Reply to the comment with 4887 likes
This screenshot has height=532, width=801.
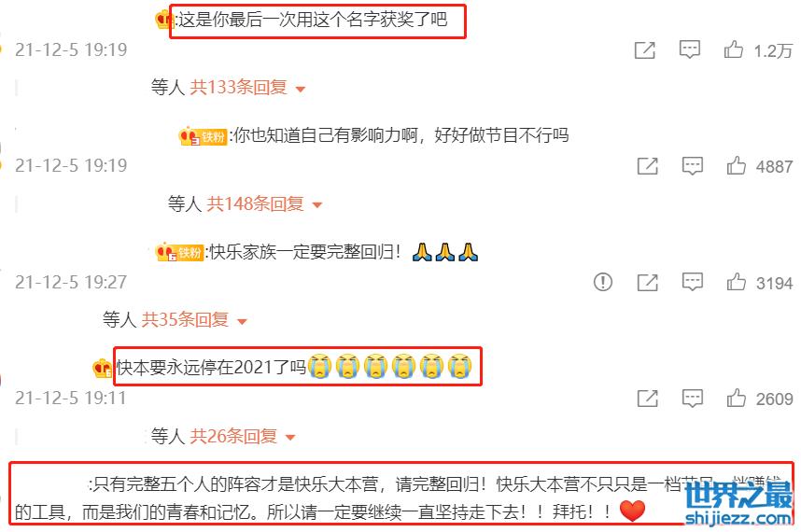point(692,166)
